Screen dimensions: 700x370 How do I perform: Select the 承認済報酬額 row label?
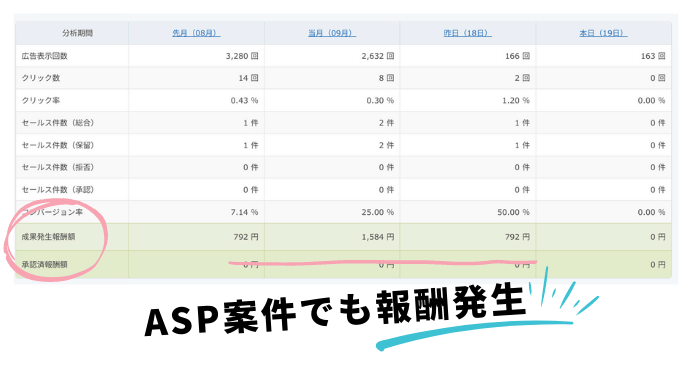point(45,264)
